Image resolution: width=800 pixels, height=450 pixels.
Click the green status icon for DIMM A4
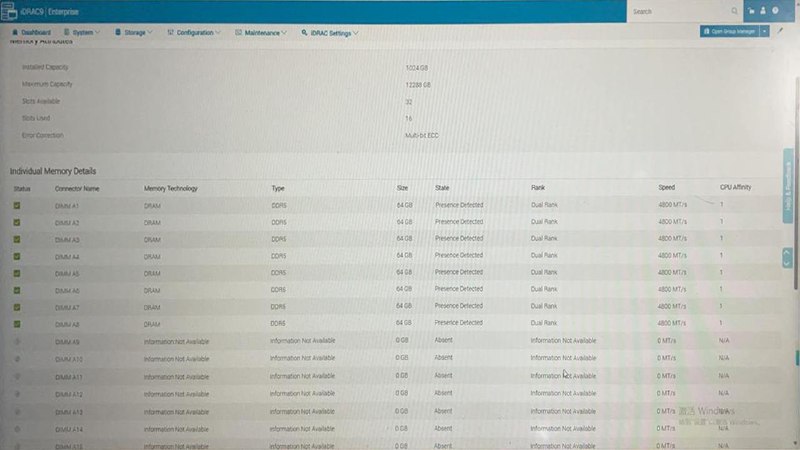[17, 257]
